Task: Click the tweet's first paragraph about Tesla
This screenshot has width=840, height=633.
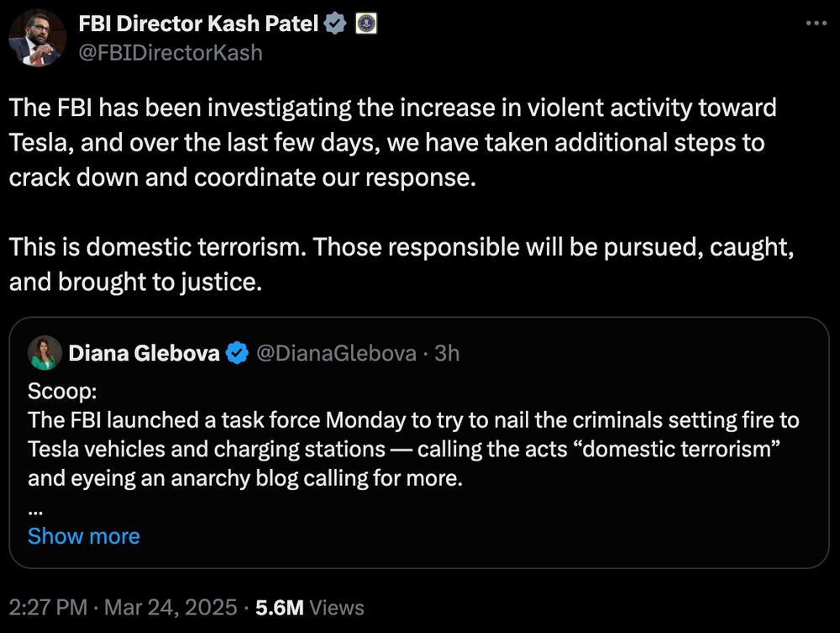Action: (x=392, y=142)
